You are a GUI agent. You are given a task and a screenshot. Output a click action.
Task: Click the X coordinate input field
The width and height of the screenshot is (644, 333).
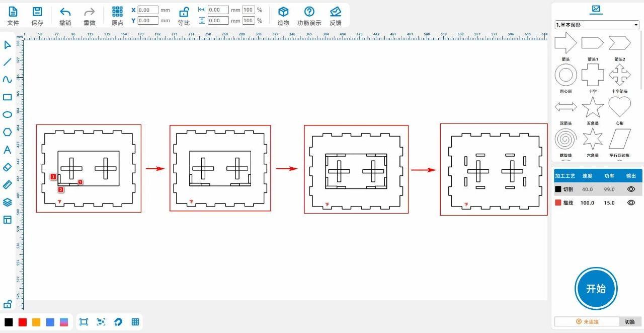click(147, 10)
